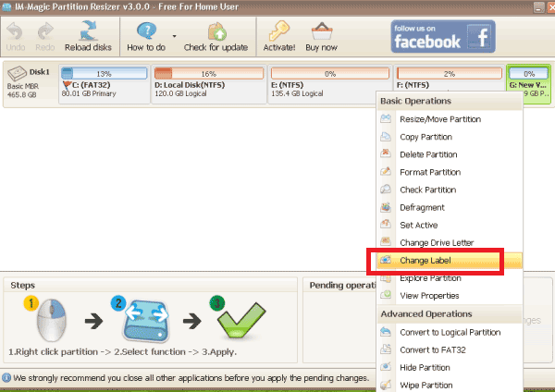Click the Delete Partition menu icon

tap(386, 153)
